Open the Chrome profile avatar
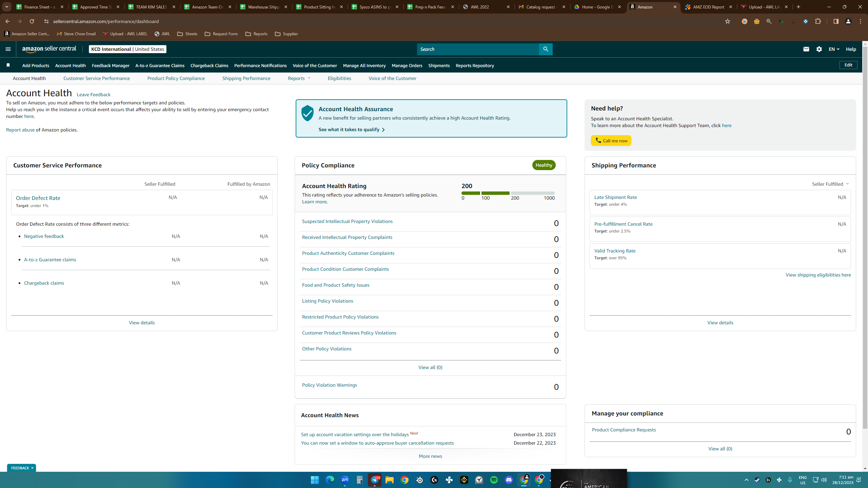This screenshot has width=868, height=488. pos(848,21)
